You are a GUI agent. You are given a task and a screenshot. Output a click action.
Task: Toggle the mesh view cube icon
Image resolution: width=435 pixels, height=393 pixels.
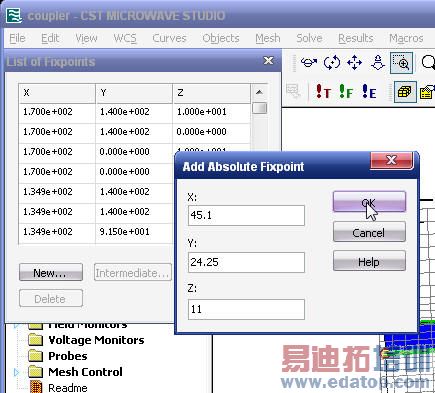405,92
